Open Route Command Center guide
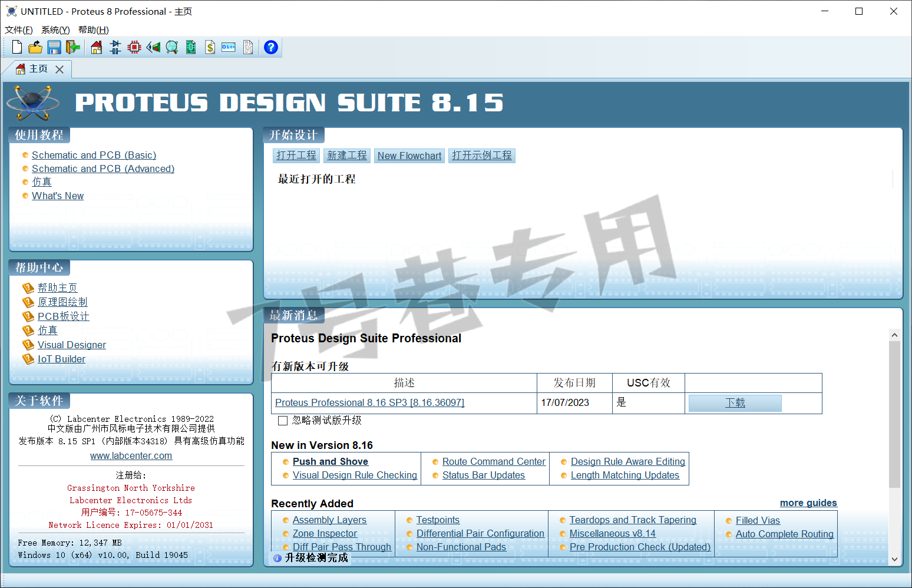Viewport: 912px width, 588px height. coord(494,461)
